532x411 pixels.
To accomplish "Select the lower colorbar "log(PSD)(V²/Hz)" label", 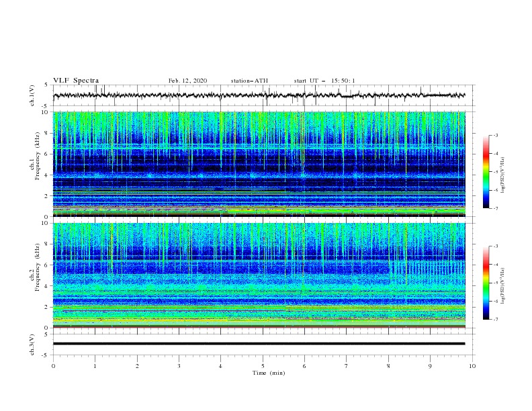I will coord(503,285).
